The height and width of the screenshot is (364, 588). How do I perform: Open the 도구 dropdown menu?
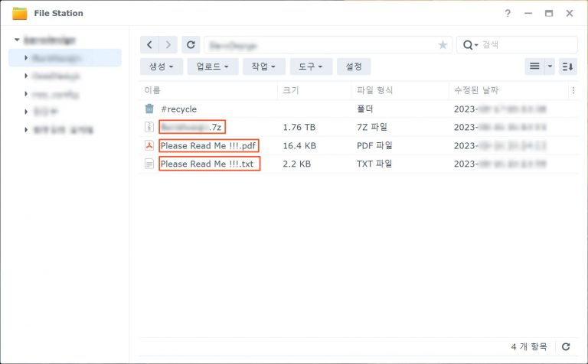(311, 67)
